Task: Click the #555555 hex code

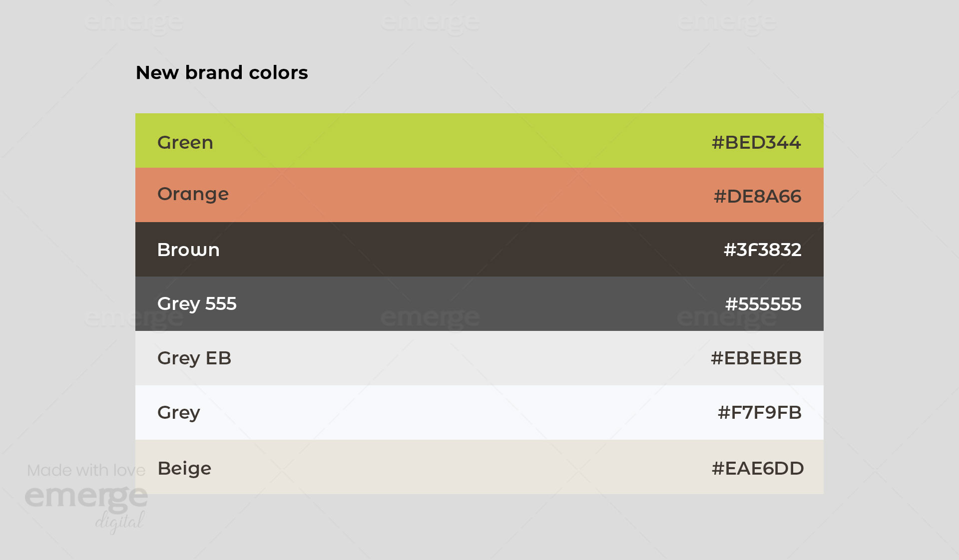Action: tap(763, 304)
